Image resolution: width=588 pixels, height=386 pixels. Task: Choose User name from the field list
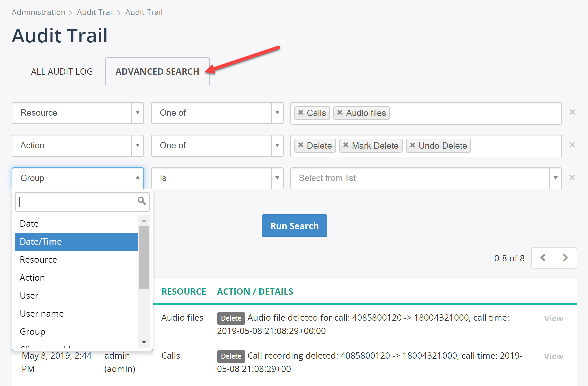click(77, 314)
